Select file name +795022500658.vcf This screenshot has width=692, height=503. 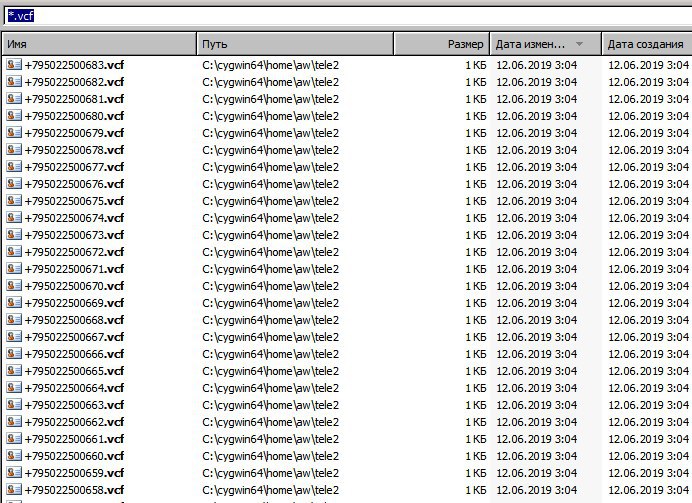click(74, 490)
